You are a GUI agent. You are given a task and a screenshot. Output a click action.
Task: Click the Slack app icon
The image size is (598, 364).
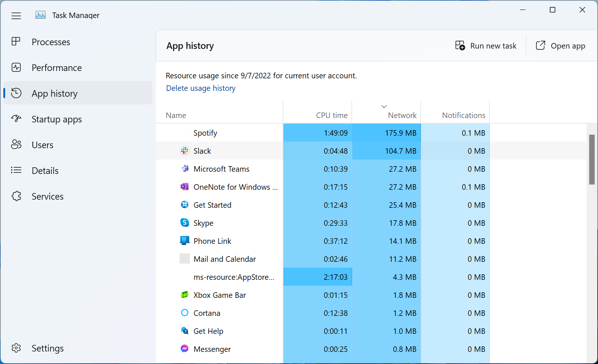click(x=185, y=151)
